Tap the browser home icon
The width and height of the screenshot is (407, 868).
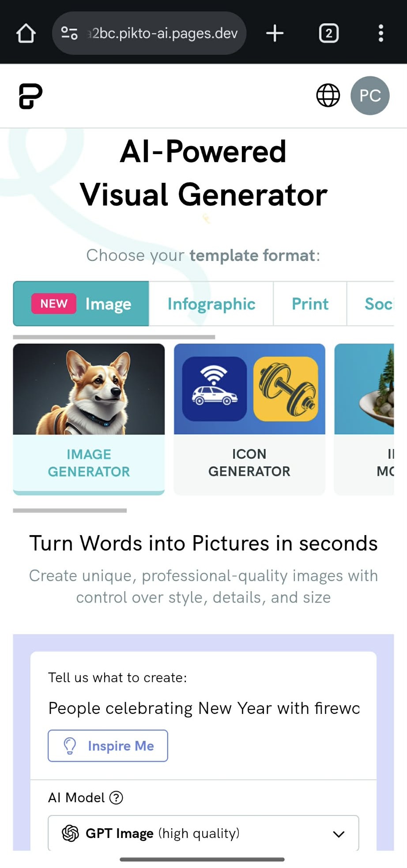coord(26,33)
